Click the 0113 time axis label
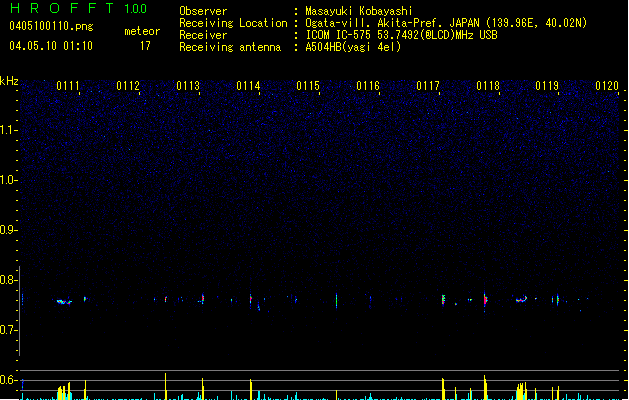629x400 pixels. (x=188, y=86)
